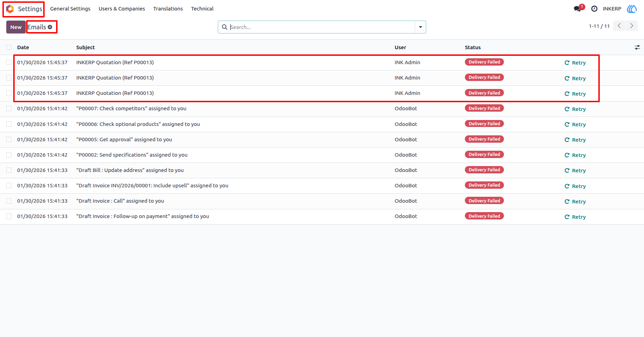The height and width of the screenshot is (337, 644).
Task: Retry the "P00006: Check optional products" email
Action: tap(575, 125)
